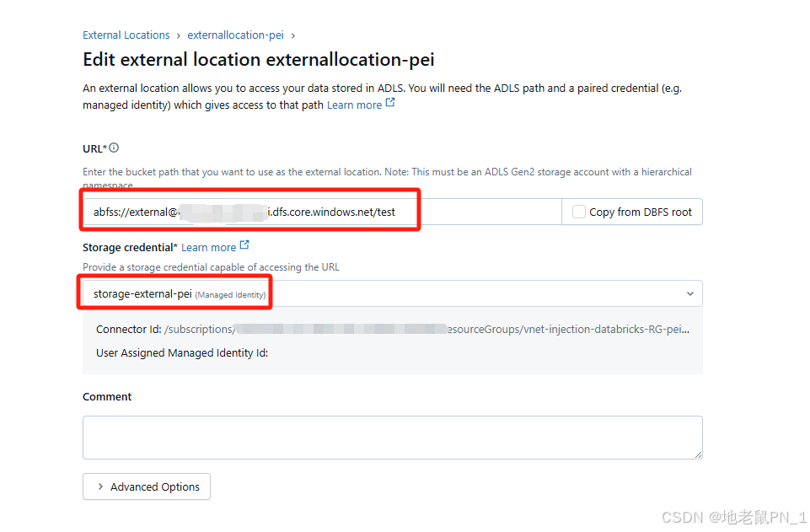The height and width of the screenshot is (532, 810).
Task: Expand the Advanced Options section
Action: point(146,486)
